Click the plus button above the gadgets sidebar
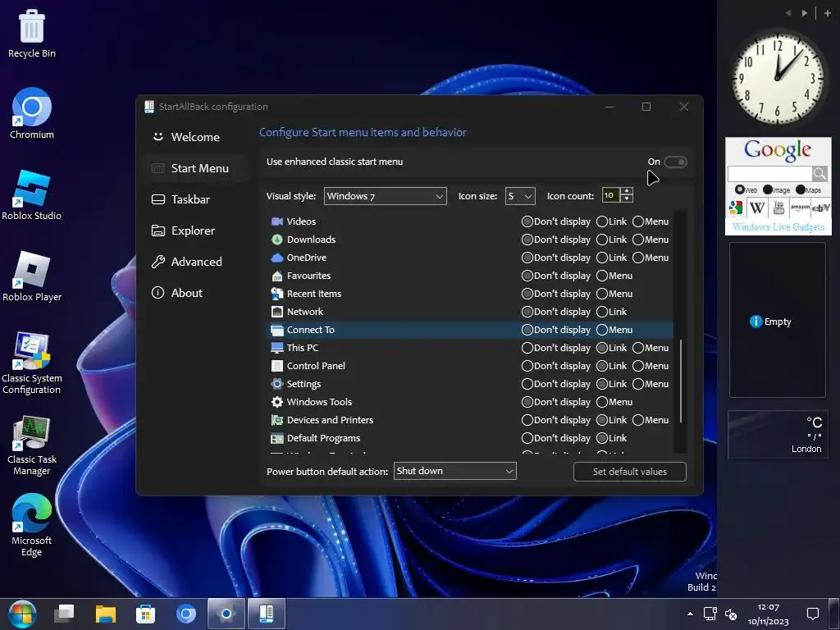The height and width of the screenshot is (630, 840). click(x=827, y=13)
